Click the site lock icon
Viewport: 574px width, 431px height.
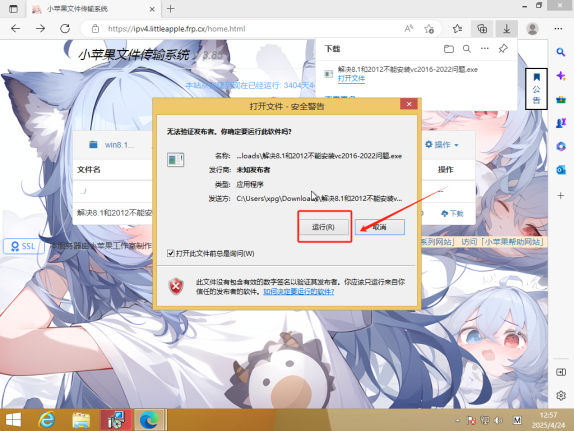[95, 29]
